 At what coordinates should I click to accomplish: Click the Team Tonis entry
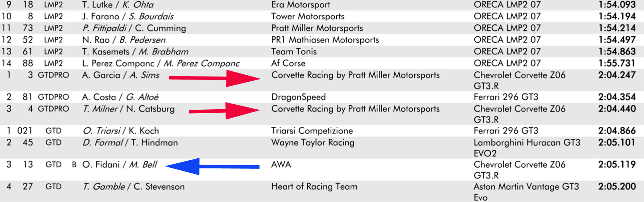(294, 51)
